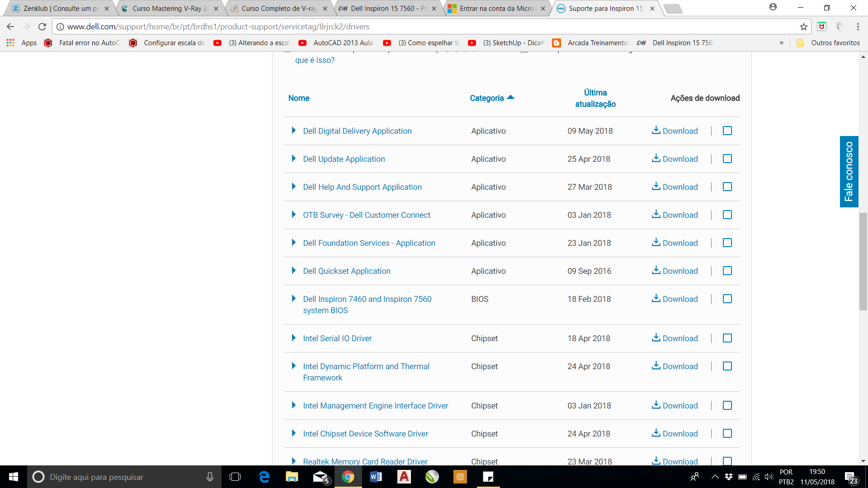
Task: Expand the Intel Chipset Device Software row
Action: coord(294,433)
